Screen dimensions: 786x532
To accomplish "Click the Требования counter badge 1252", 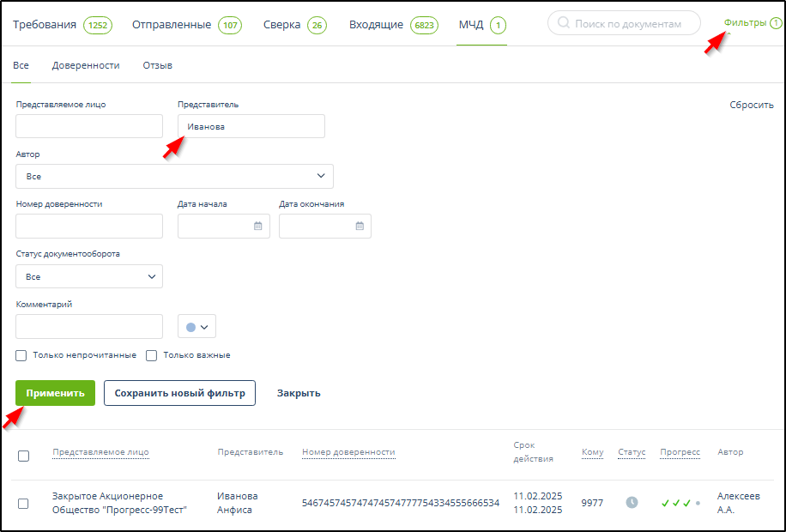I will point(98,25).
